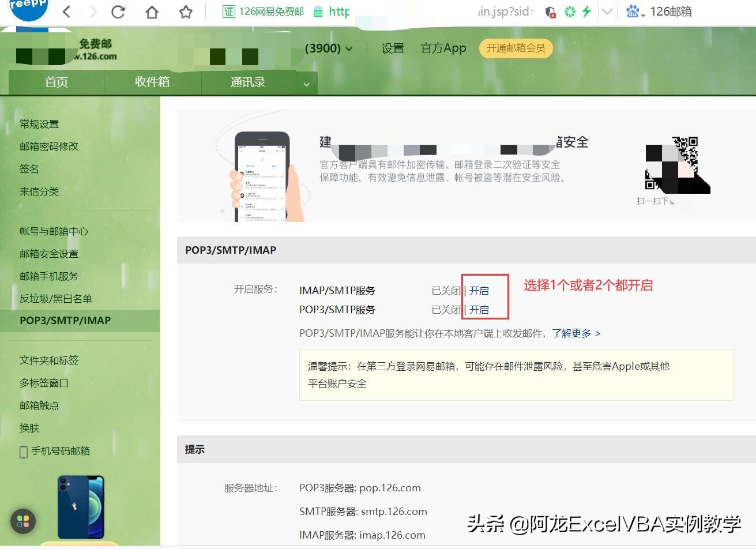756x549 pixels.
Task: Reload the page with the refresh icon
Action: click(118, 11)
